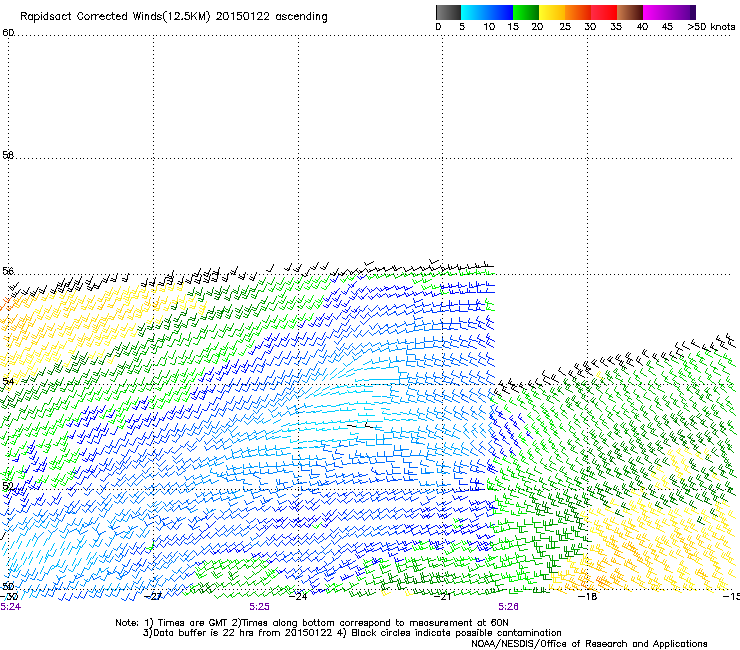Click the latitude label '60'
740x650 pixels.
pyautogui.click(x=8, y=33)
